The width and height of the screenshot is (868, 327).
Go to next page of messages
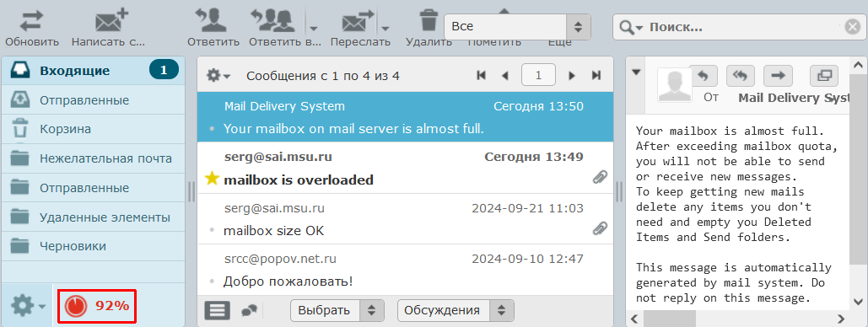click(x=573, y=75)
